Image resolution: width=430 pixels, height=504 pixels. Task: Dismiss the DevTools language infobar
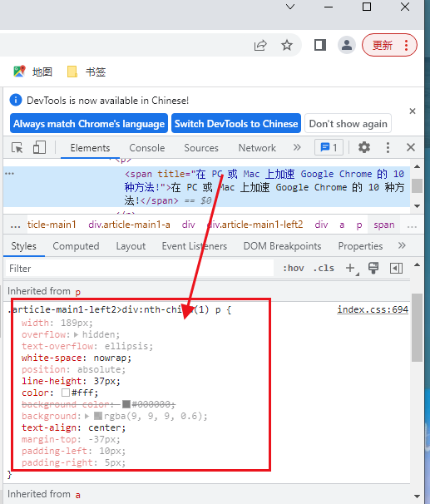pos(413,111)
